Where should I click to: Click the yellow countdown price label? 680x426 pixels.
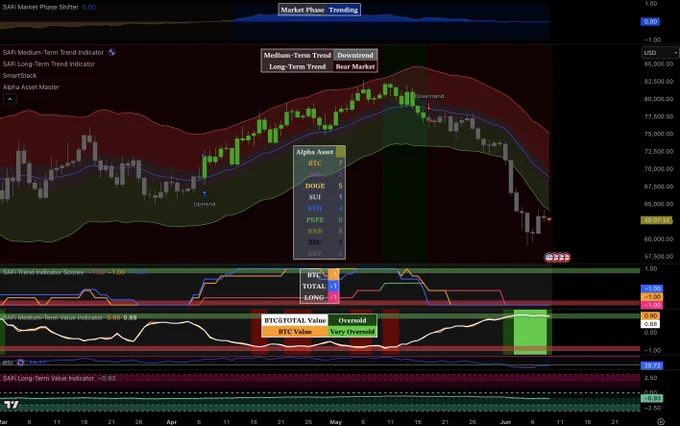pos(657,220)
